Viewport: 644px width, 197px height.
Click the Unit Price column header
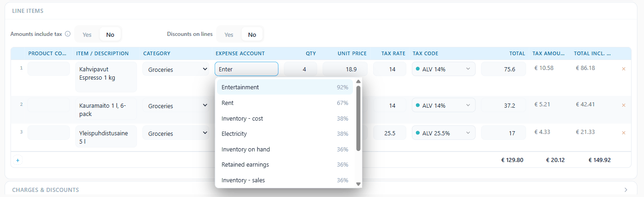coord(352,53)
